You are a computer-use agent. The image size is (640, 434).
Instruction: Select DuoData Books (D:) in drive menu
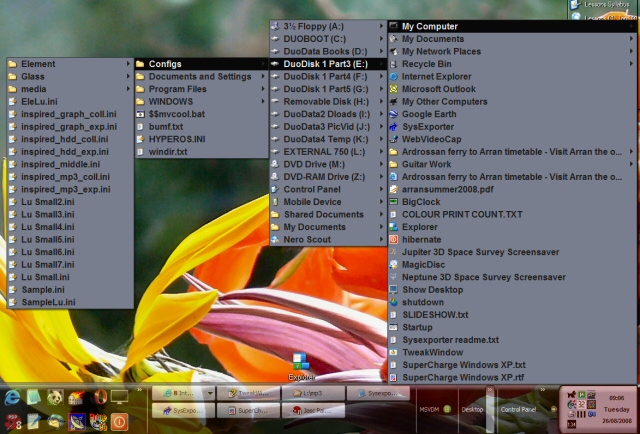pyautogui.click(x=328, y=51)
